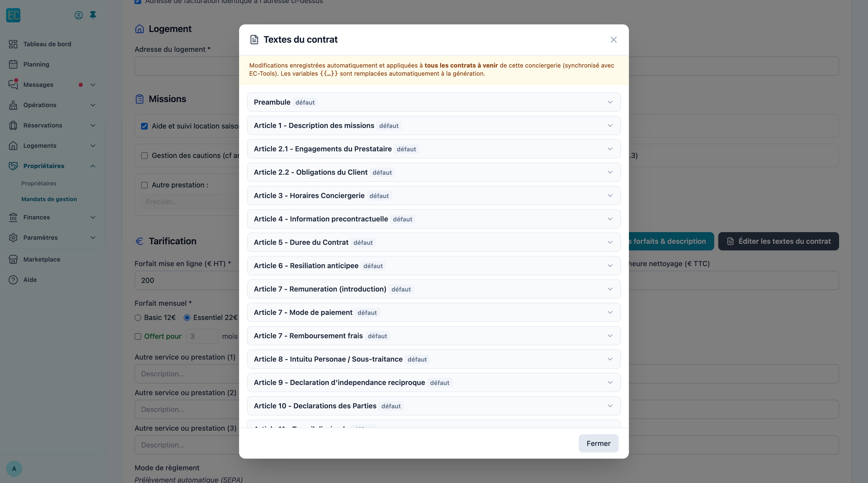
Task: Expand the Réservations menu chevron
Action: 93,125
